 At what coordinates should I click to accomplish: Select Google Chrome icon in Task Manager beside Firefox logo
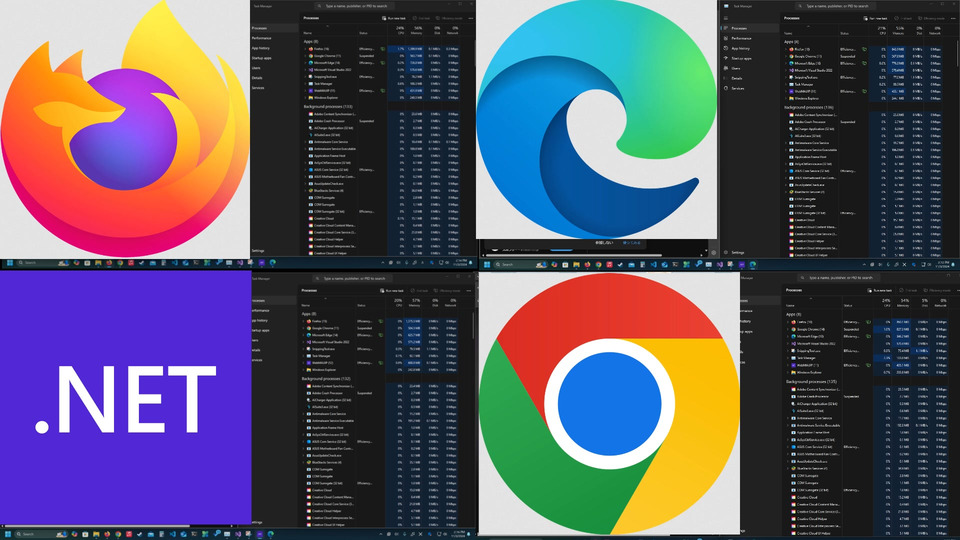pyautogui.click(x=310, y=56)
